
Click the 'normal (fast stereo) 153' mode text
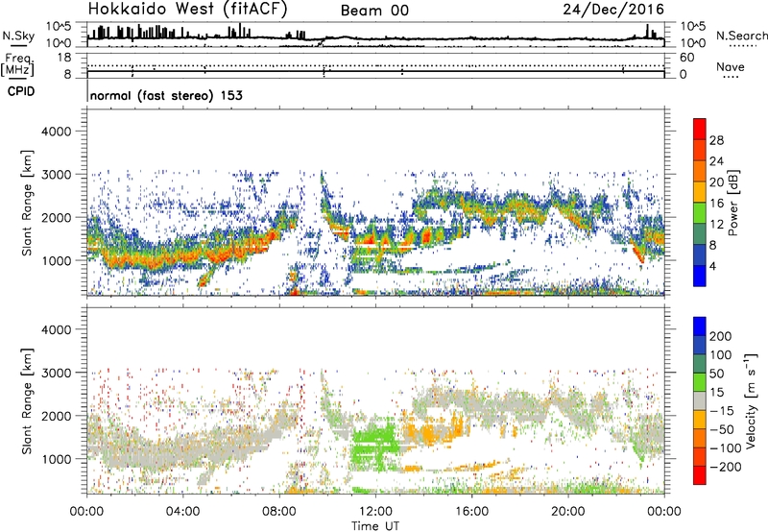pyautogui.click(x=166, y=96)
